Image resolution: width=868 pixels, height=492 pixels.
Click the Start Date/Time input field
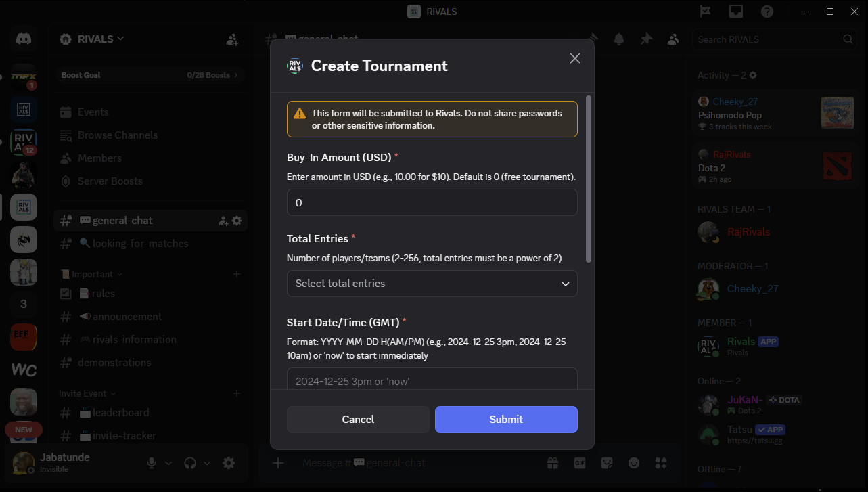point(432,381)
